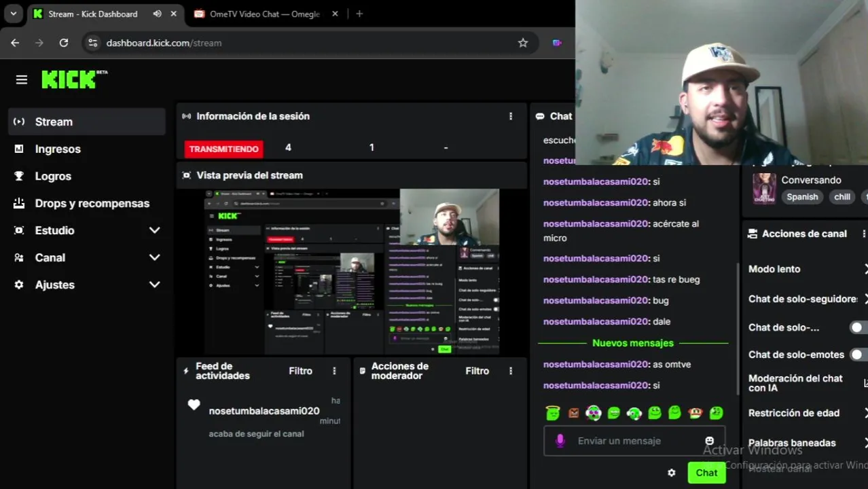Click the chat panel scrollbar
The width and height of the screenshot is (868, 489).
tap(738, 328)
